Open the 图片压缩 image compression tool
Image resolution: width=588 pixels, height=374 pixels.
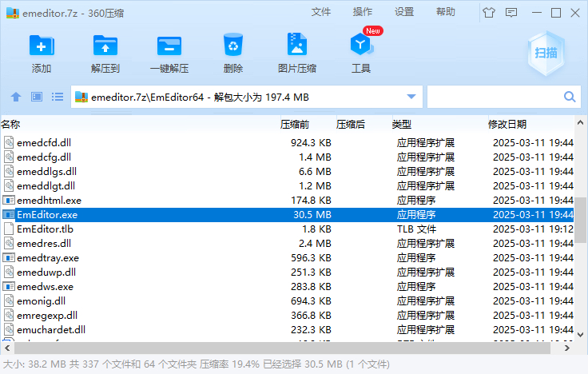pos(297,45)
